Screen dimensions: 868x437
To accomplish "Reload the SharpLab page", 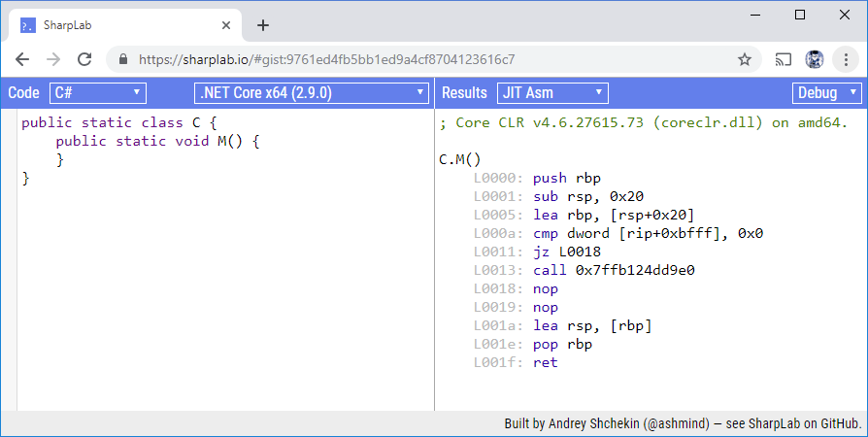I will 84,59.
